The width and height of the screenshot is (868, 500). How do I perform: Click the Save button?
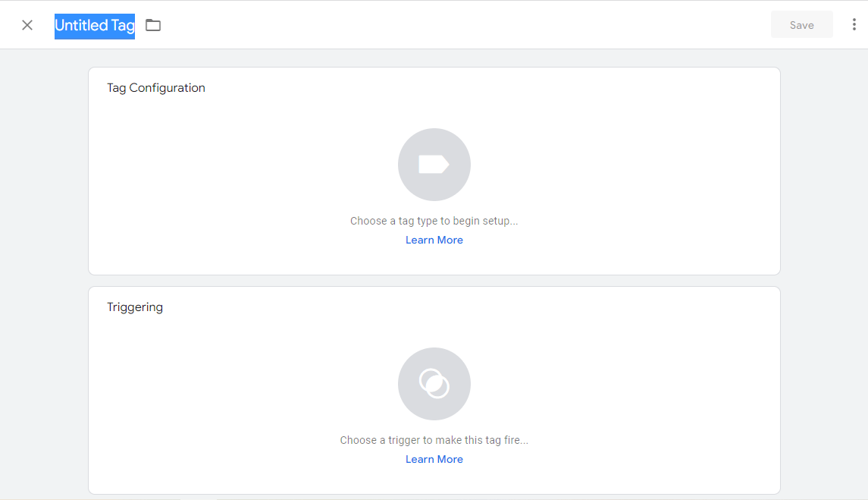pyautogui.click(x=801, y=25)
